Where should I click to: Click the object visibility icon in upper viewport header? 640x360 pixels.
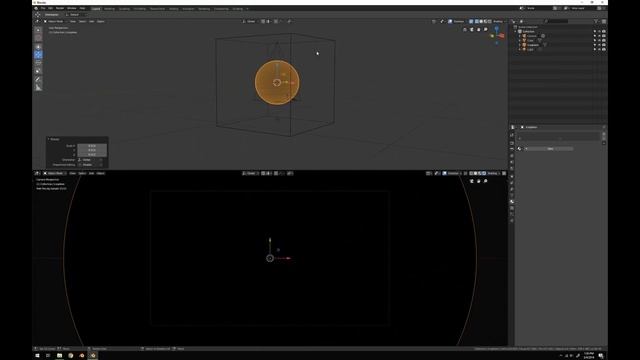(x=434, y=21)
